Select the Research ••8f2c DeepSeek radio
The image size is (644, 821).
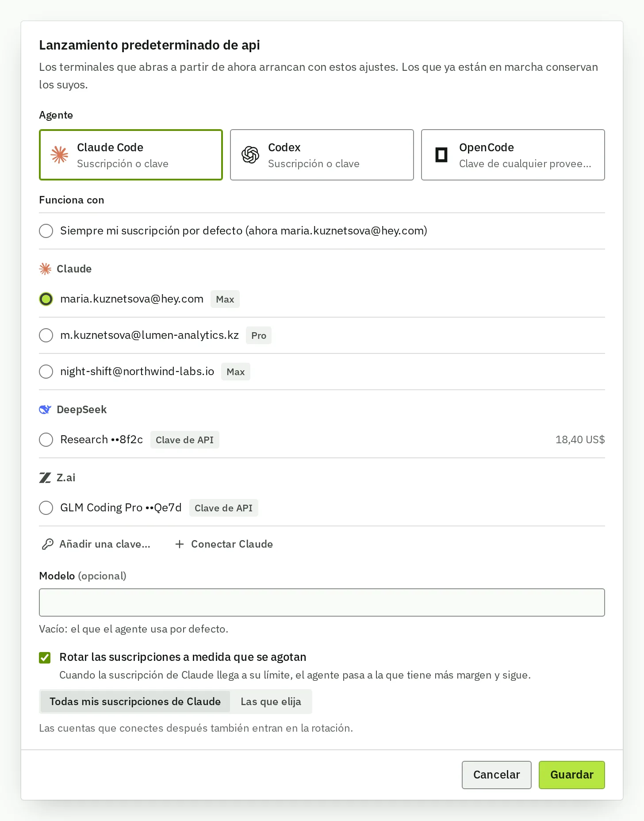coord(46,440)
